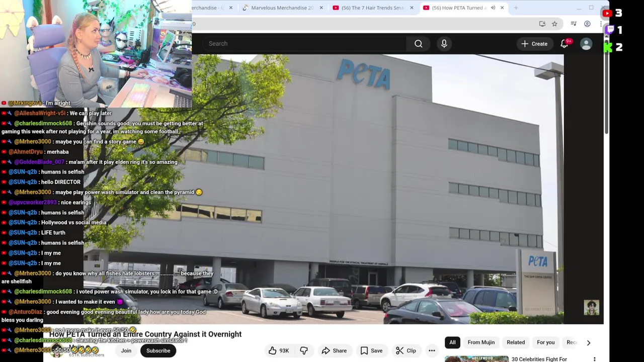644x362 pixels.
Task: Focus the YouTube Search field
Action: point(303,44)
